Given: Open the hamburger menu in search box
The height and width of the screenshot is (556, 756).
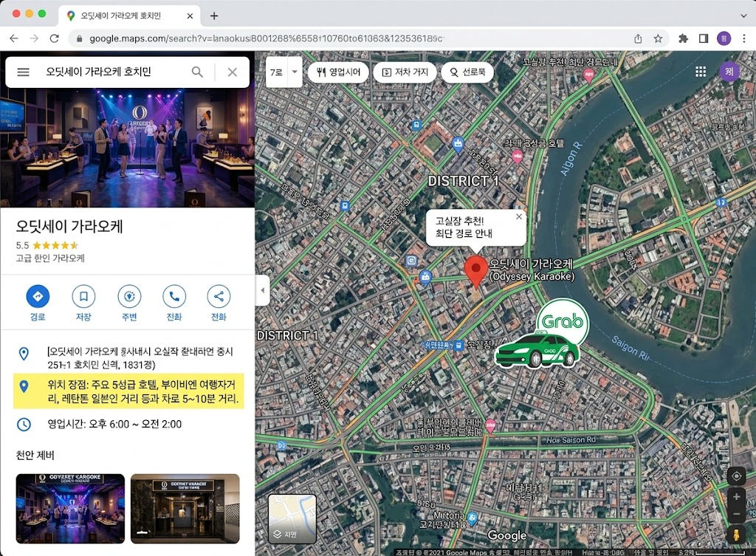Looking at the screenshot, I should pyautogui.click(x=23, y=72).
